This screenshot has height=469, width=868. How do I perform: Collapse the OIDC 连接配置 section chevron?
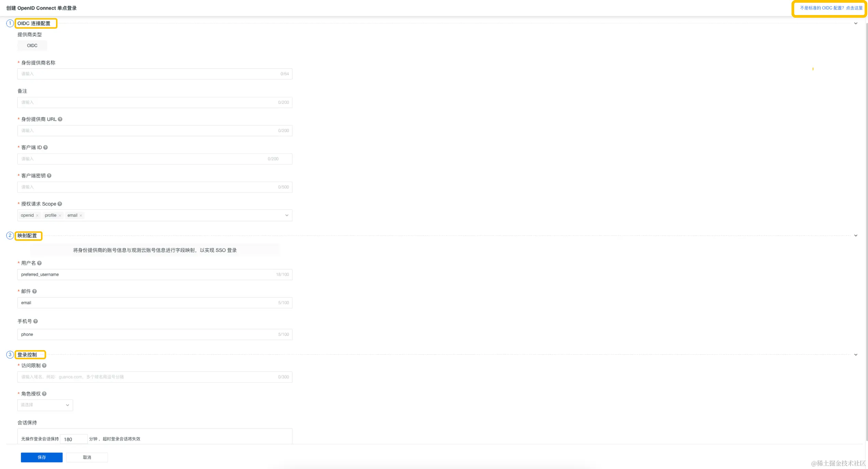856,24
